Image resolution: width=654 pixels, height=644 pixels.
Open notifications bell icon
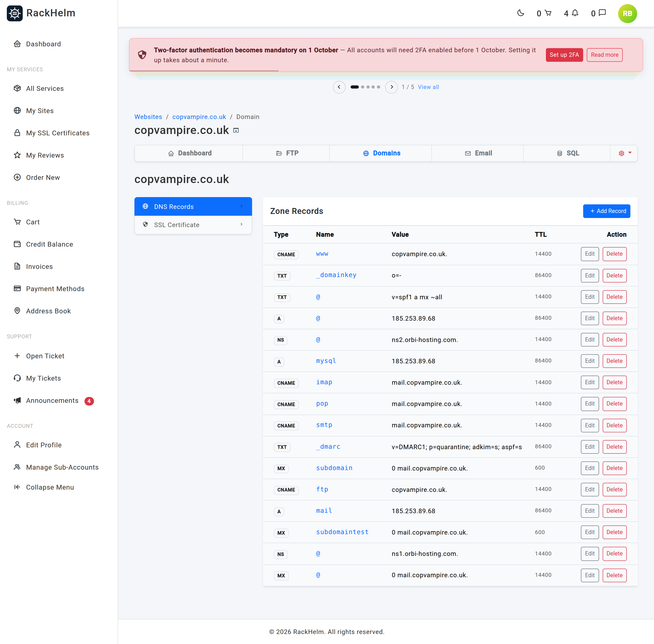(x=575, y=13)
